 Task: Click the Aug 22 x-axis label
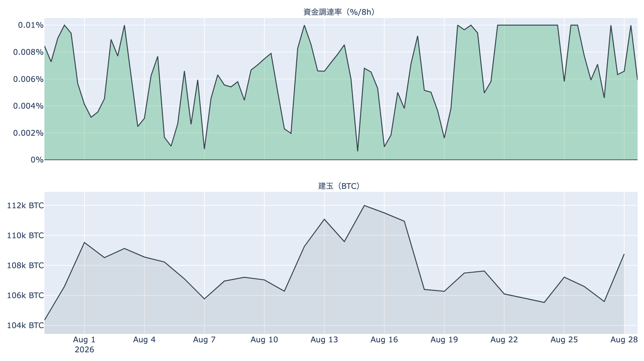[x=504, y=340]
